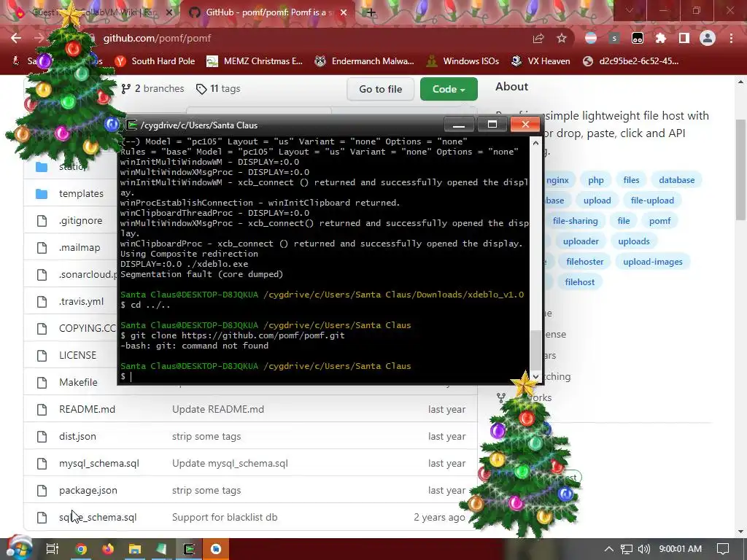Close the CollabVM Wiki tab

click(x=169, y=13)
